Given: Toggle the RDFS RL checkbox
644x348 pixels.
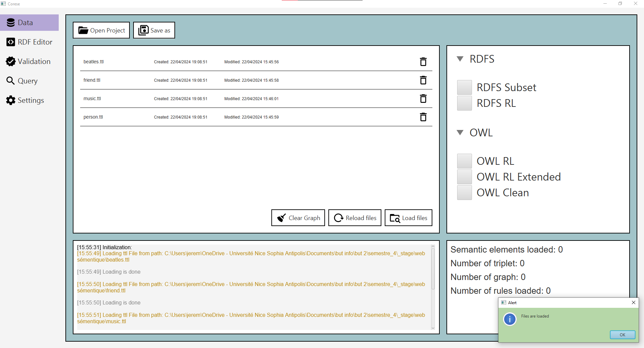Looking at the screenshot, I should coord(464,103).
